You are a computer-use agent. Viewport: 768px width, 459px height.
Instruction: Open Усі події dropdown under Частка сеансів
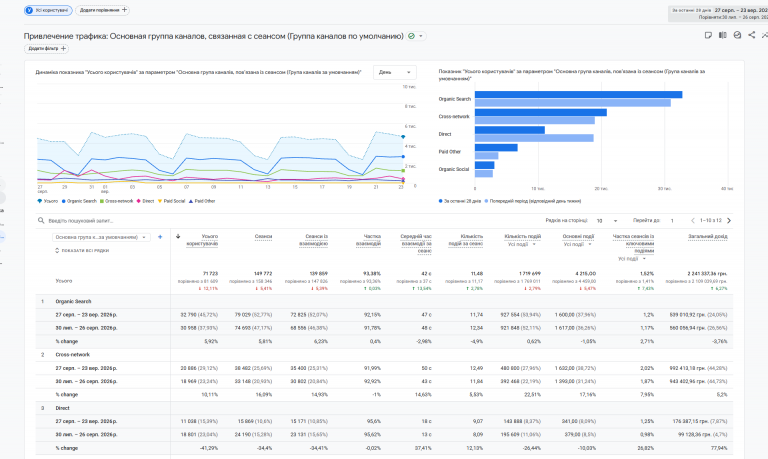click(x=632, y=259)
